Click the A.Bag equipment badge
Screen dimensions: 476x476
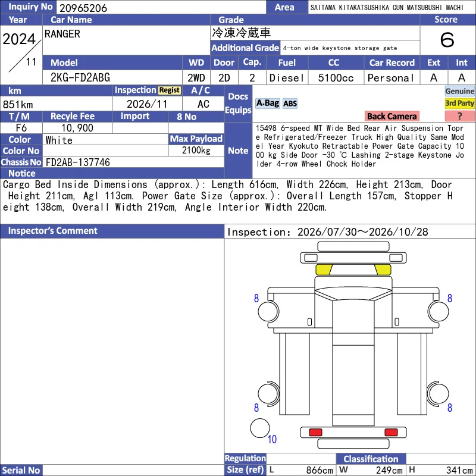[267, 104]
